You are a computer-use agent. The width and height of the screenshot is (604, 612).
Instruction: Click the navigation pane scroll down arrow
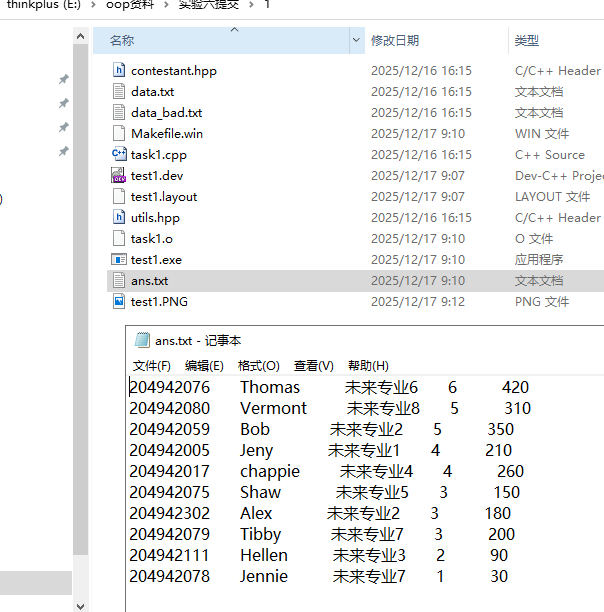tap(80, 606)
